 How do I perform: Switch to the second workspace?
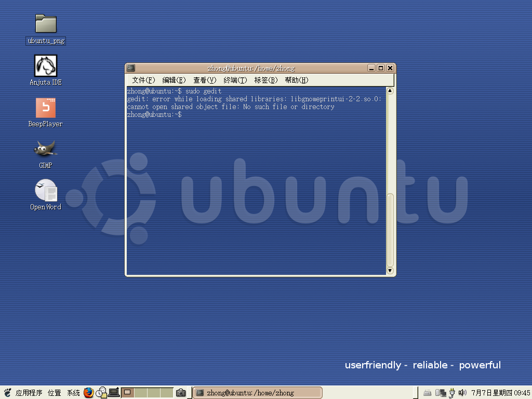[x=141, y=393]
